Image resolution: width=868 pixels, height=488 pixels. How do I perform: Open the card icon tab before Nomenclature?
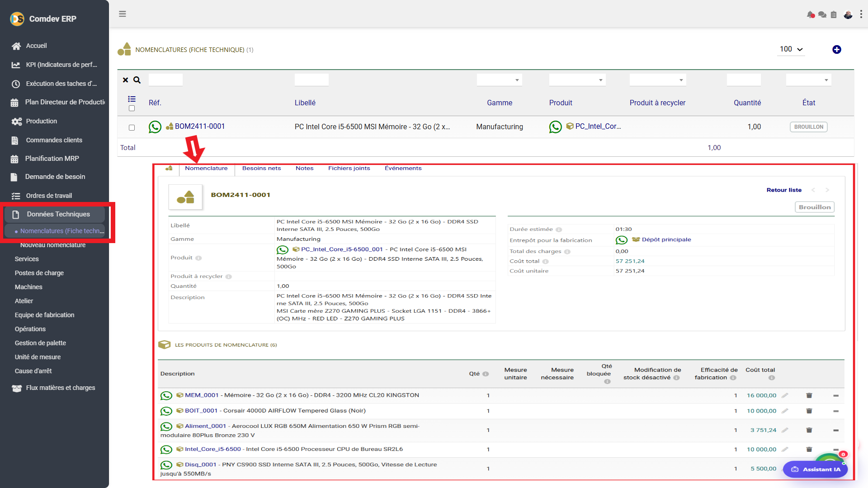169,169
